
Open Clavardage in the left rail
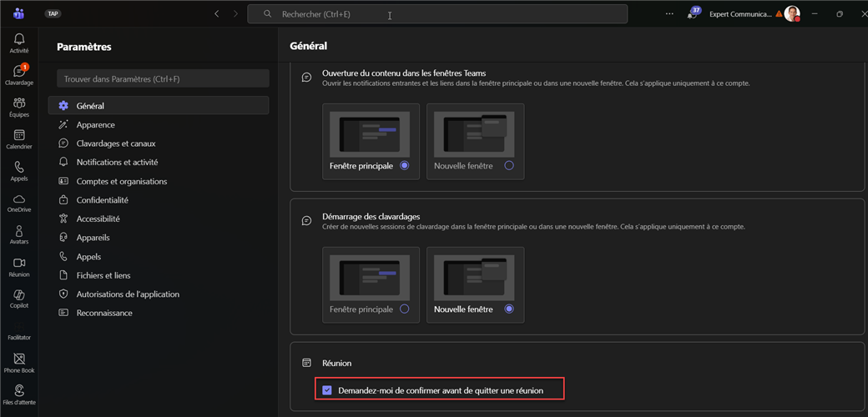pos(18,75)
